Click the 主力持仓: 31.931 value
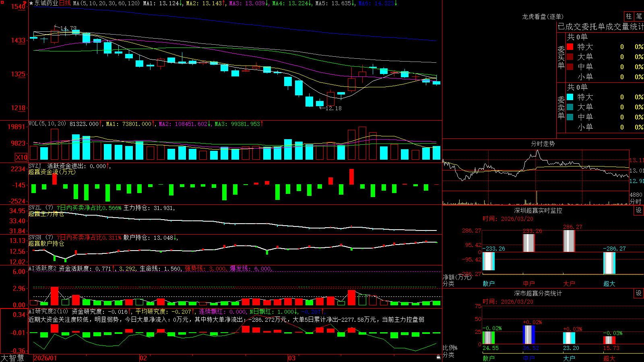 (x=148, y=208)
